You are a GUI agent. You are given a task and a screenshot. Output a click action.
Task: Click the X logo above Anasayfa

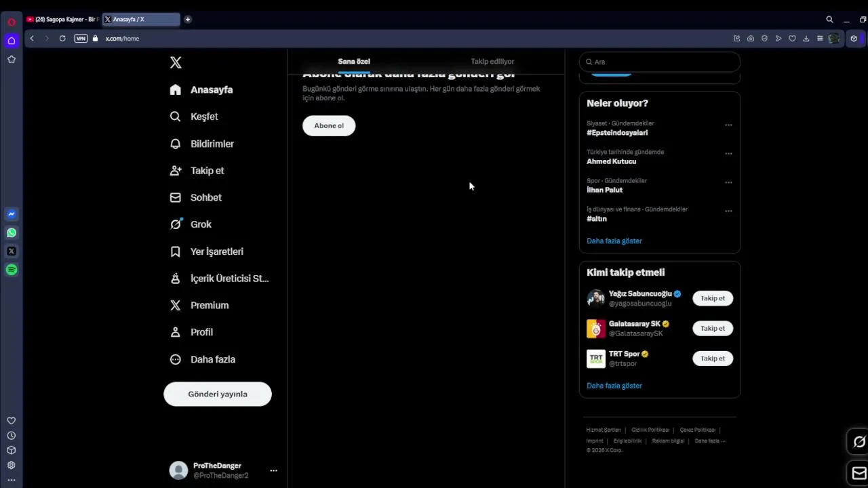[x=176, y=62]
